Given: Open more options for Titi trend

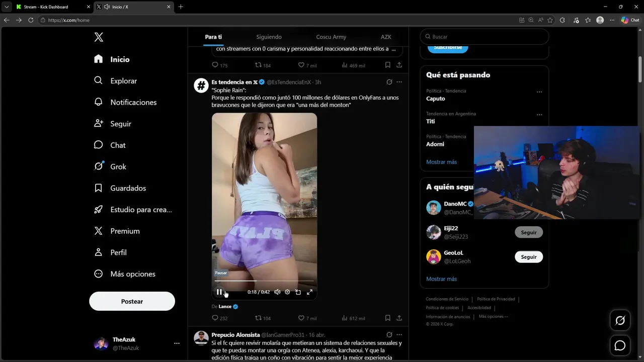Looking at the screenshot, I should [x=539, y=115].
